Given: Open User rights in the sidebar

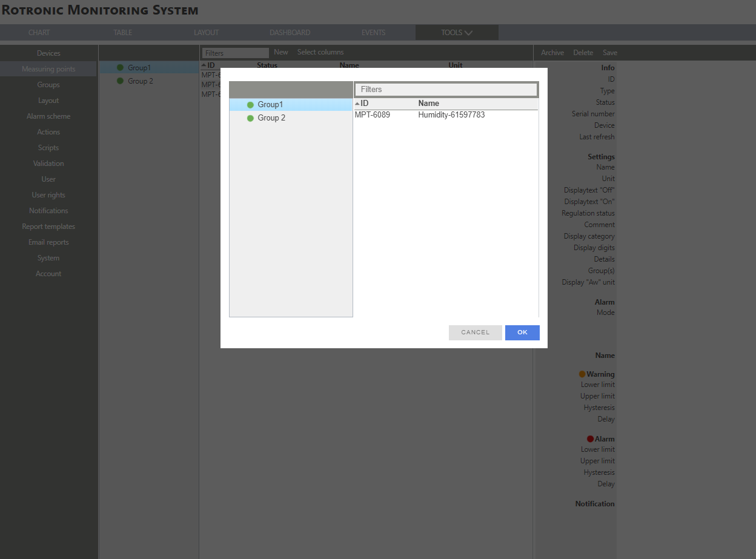Looking at the screenshot, I should pyautogui.click(x=48, y=195).
